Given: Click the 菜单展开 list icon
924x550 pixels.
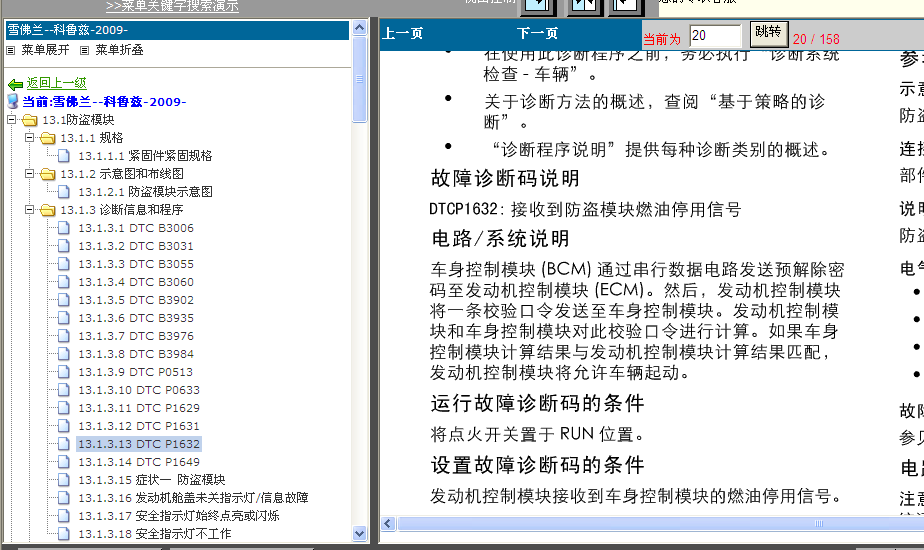Looking at the screenshot, I should tap(10, 51).
